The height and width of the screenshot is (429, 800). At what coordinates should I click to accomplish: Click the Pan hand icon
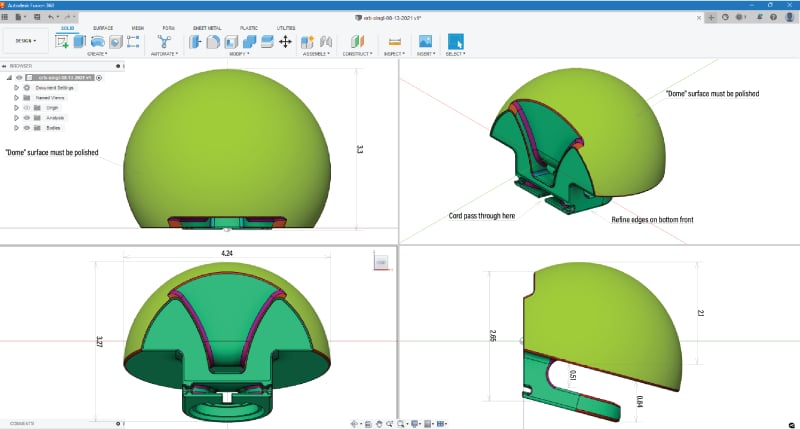[x=379, y=424]
